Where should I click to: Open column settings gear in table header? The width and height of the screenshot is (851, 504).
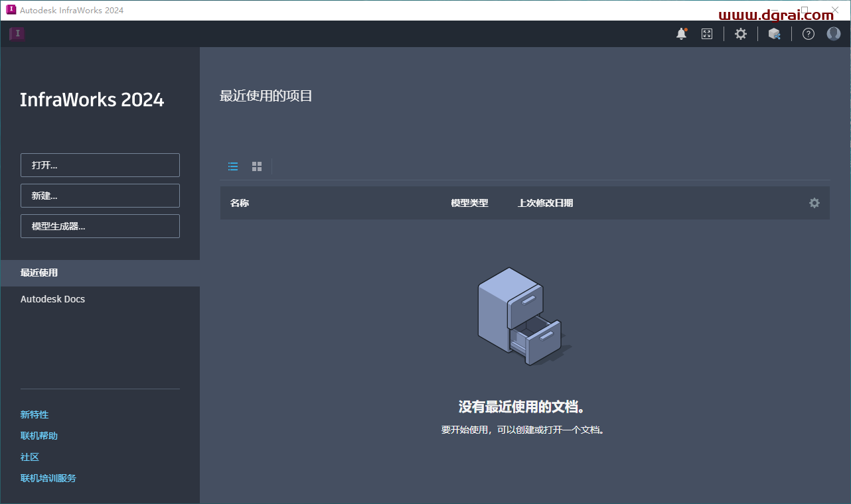[x=814, y=203]
